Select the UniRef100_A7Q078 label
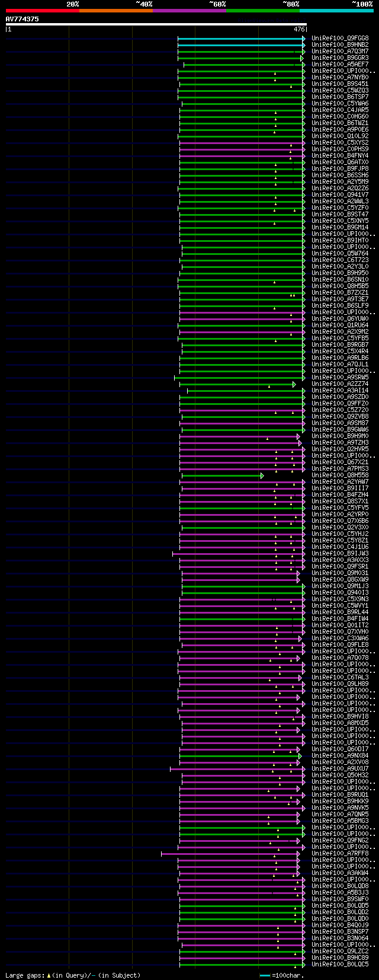Image resolution: width=379 pixels, height=980 pixels. click(340, 657)
